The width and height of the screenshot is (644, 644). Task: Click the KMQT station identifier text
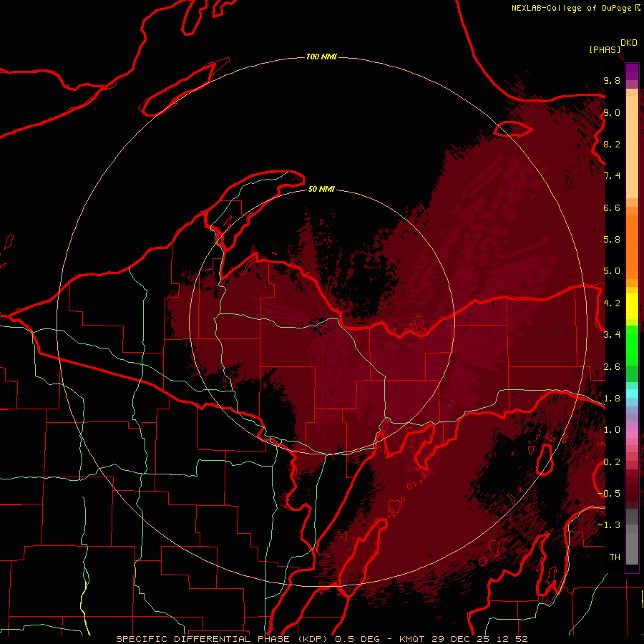413,639
